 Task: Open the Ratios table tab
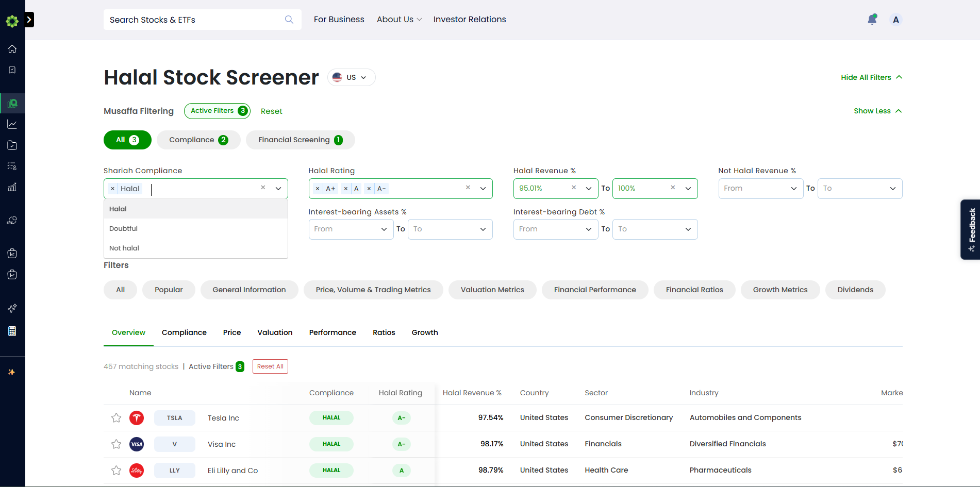(x=384, y=332)
